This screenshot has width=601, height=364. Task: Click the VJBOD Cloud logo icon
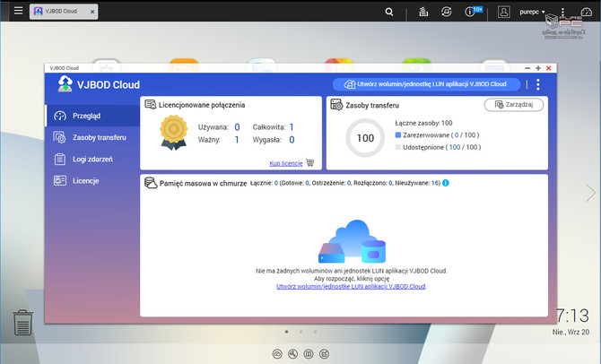[65, 84]
